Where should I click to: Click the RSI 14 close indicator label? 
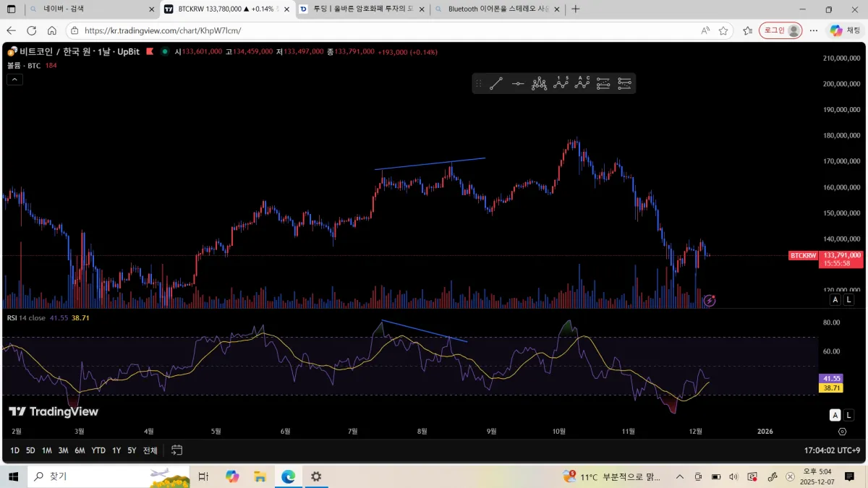pos(27,317)
